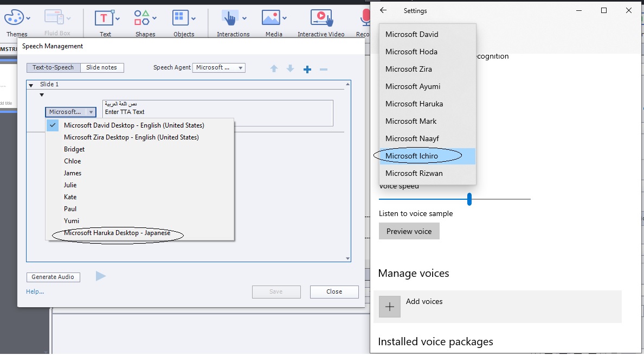Click the Enter TTA Text field
644x355 pixels.
pos(217,112)
